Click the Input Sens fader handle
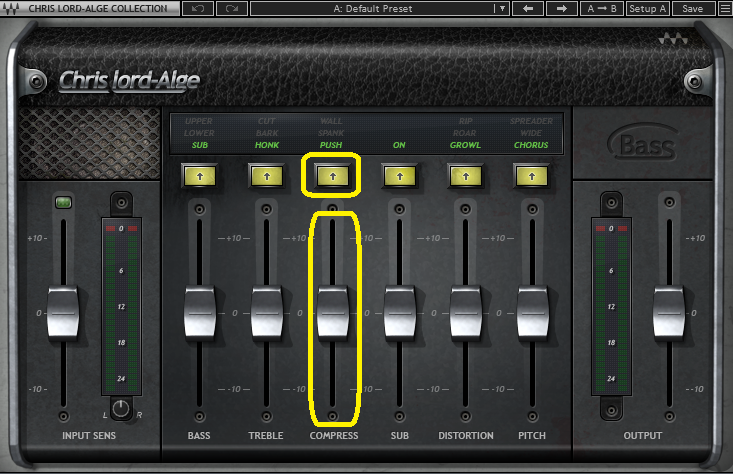Viewport: 733px width, 474px height. pos(63,312)
